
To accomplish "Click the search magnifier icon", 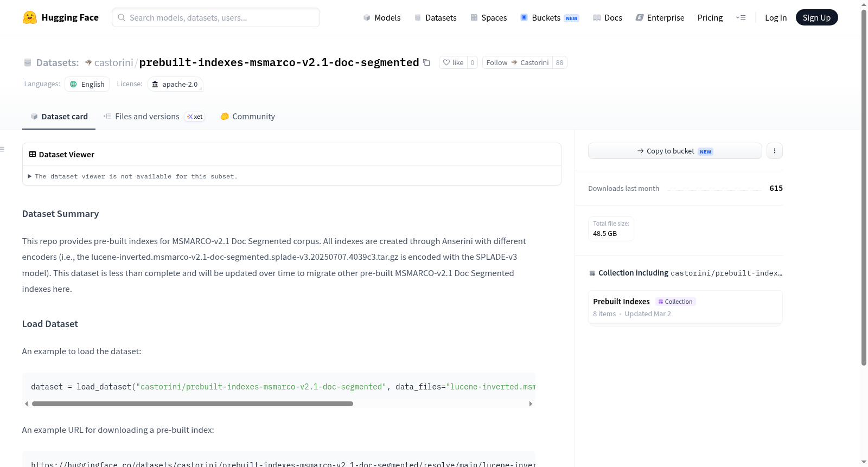I will [x=122, y=17].
